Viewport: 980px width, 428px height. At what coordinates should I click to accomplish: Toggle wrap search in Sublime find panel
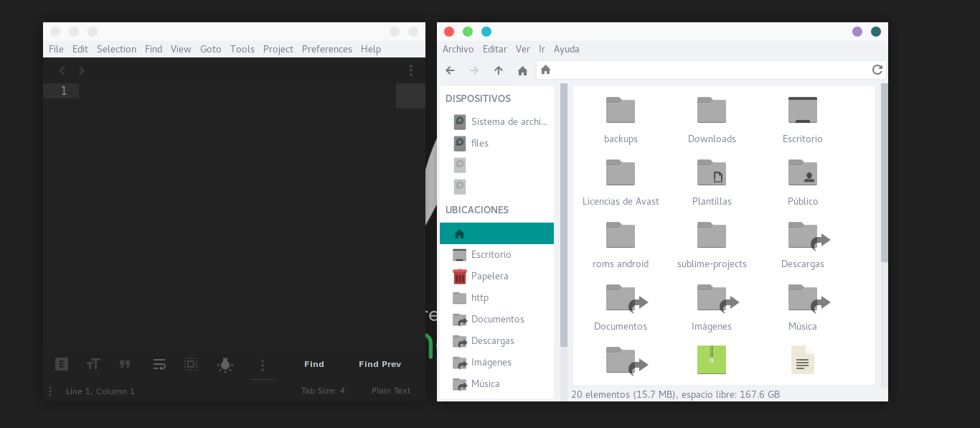click(159, 364)
